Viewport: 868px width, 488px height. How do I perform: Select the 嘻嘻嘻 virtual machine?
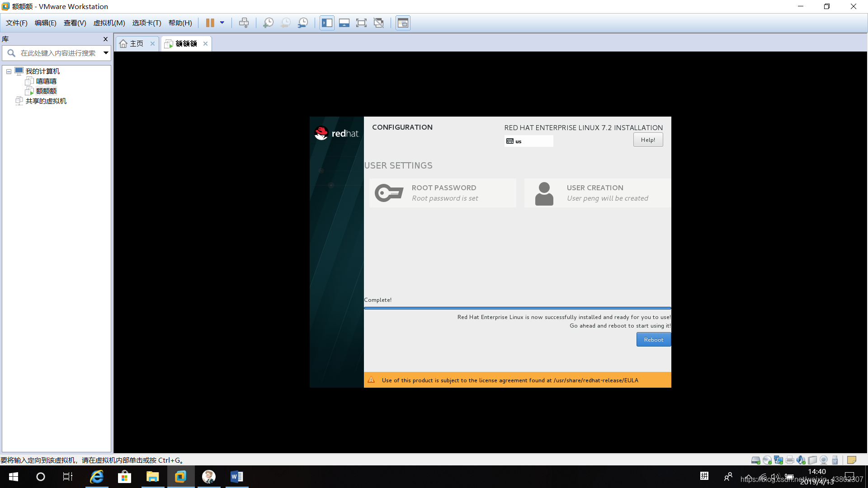click(x=46, y=81)
